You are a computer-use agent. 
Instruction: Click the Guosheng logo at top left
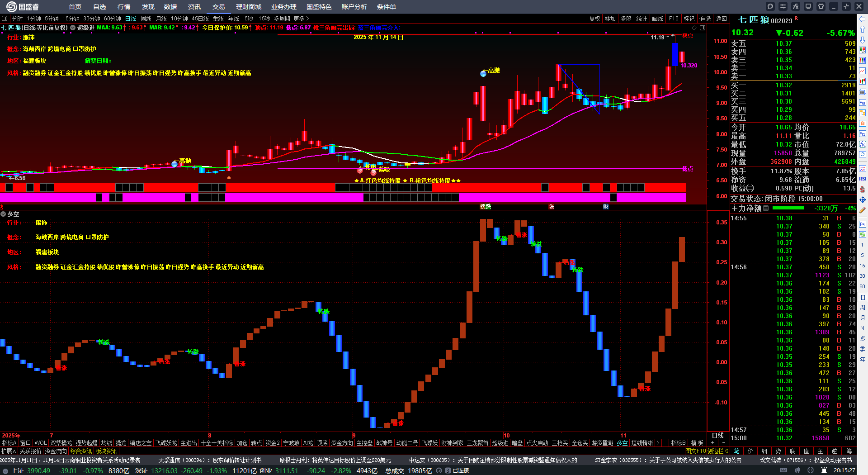(x=22, y=6)
